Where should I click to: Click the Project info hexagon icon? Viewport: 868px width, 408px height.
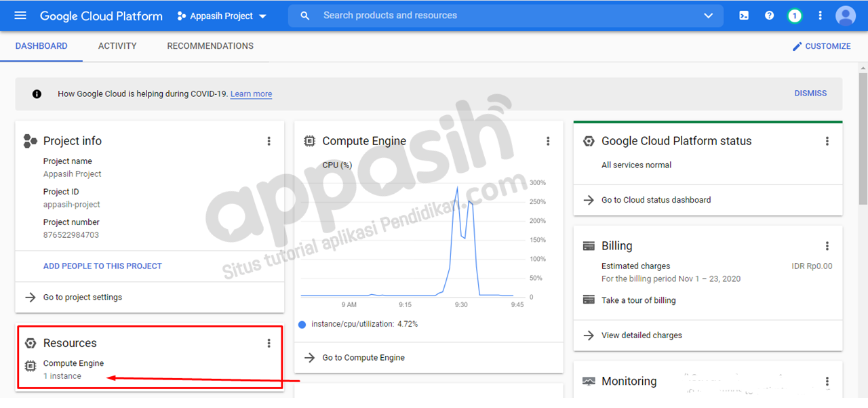pyautogui.click(x=30, y=141)
